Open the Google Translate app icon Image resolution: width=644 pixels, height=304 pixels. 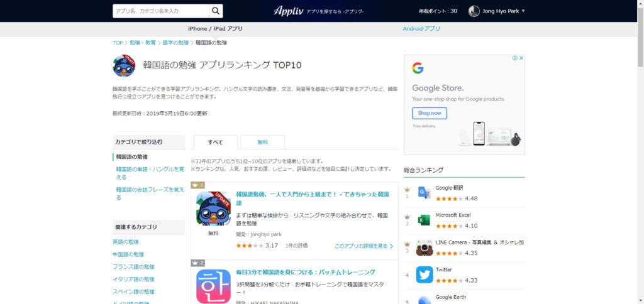(424, 193)
